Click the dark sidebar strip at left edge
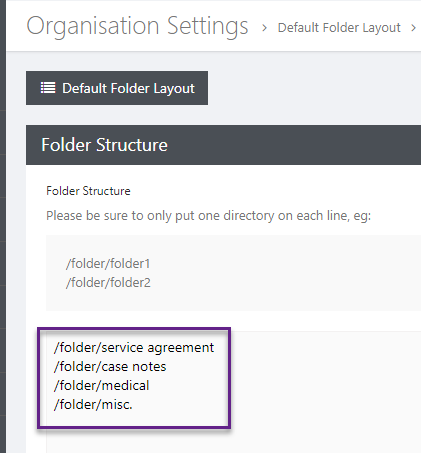The width and height of the screenshot is (421, 453). [x=3, y=227]
